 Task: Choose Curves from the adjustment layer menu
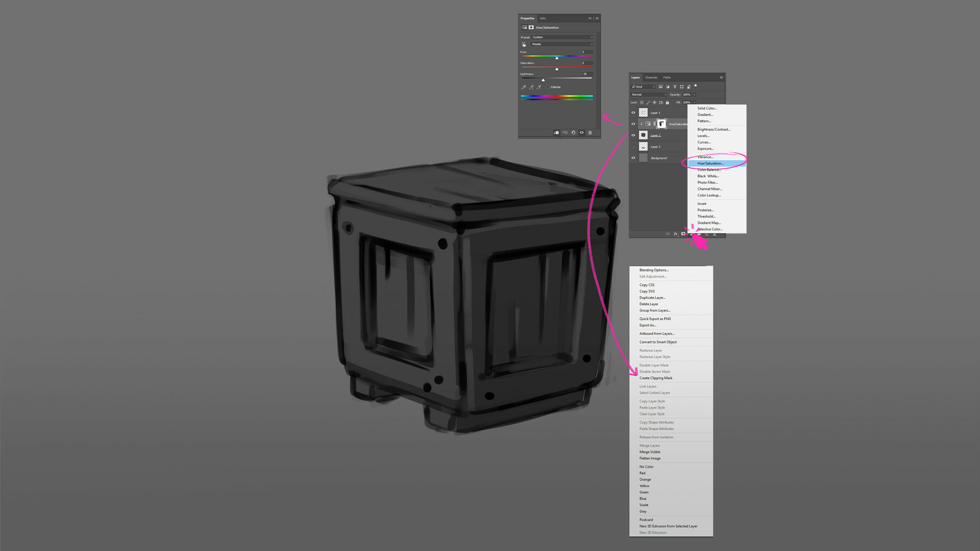pyautogui.click(x=703, y=142)
